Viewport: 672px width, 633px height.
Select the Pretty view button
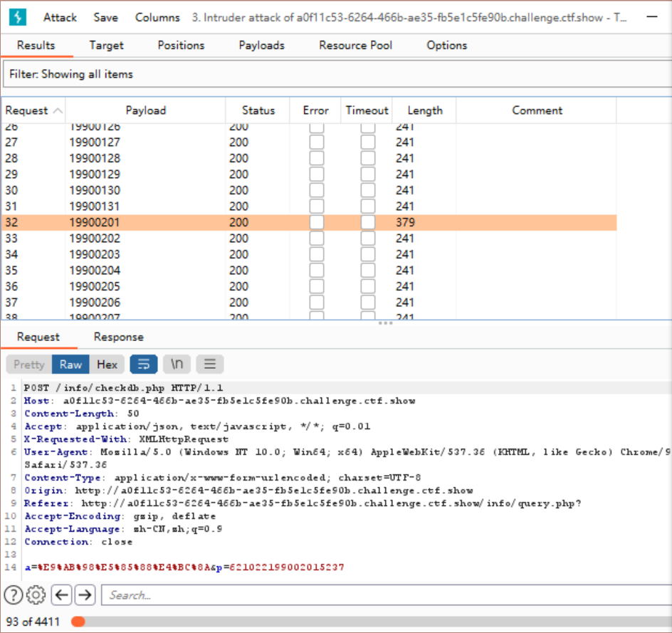coord(28,365)
